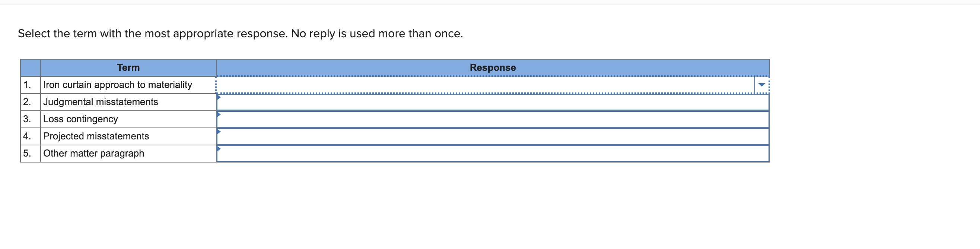The height and width of the screenshot is (249, 980).
Task: Select the Term column header
Action: tap(128, 67)
